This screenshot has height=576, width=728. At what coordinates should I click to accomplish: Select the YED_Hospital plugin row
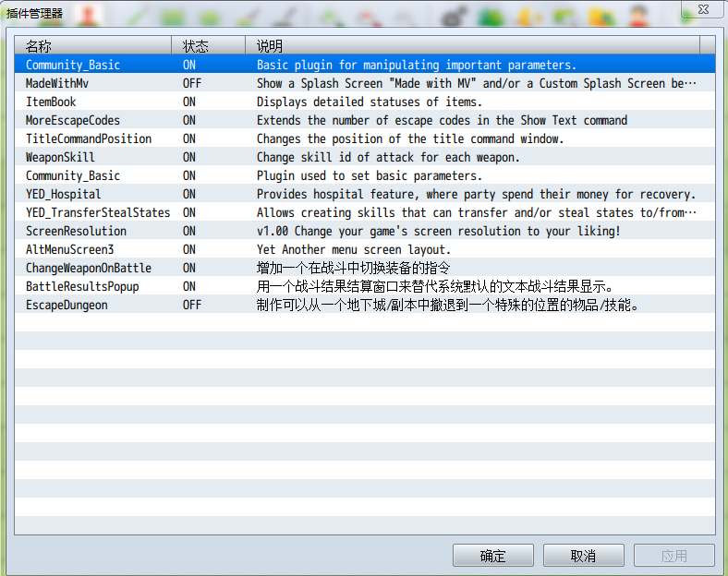pyautogui.click(x=365, y=194)
